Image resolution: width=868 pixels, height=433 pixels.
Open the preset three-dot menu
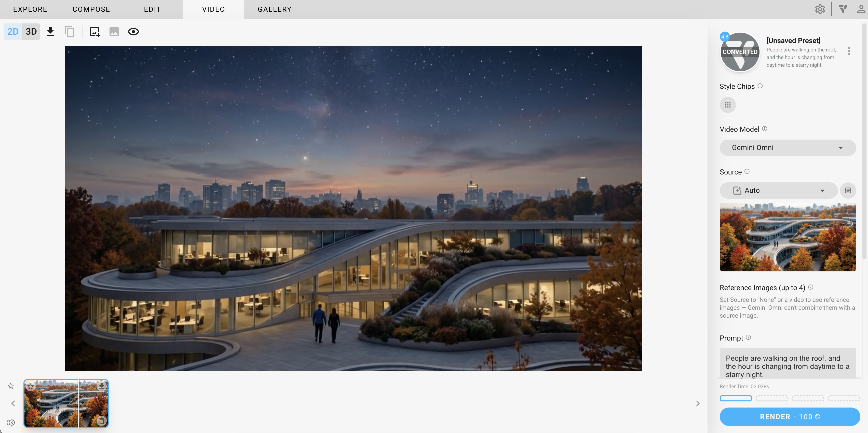[x=849, y=51]
